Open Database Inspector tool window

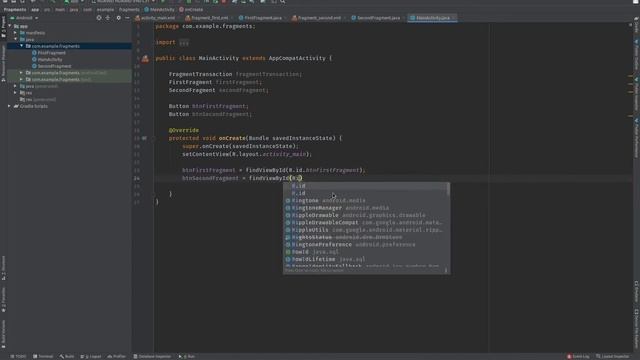[x=152, y=356]
